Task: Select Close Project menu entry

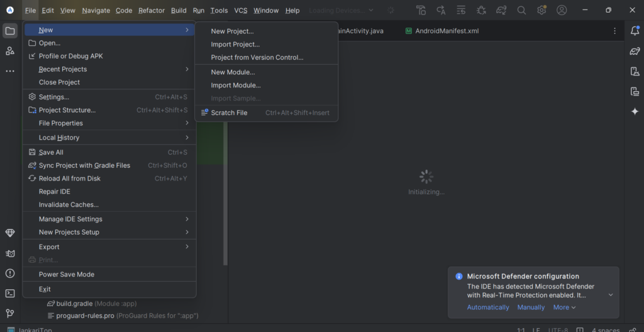Action: click(x=109, y=82)
